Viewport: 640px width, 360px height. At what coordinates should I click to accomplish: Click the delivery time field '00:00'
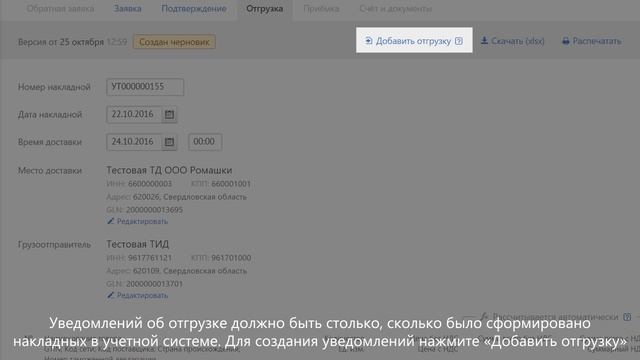[205, 142]
